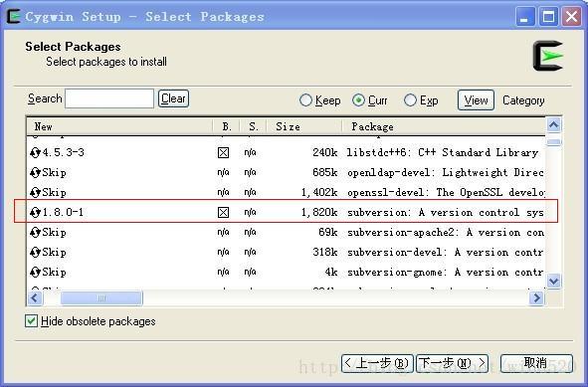Click the Size column header

304,126
